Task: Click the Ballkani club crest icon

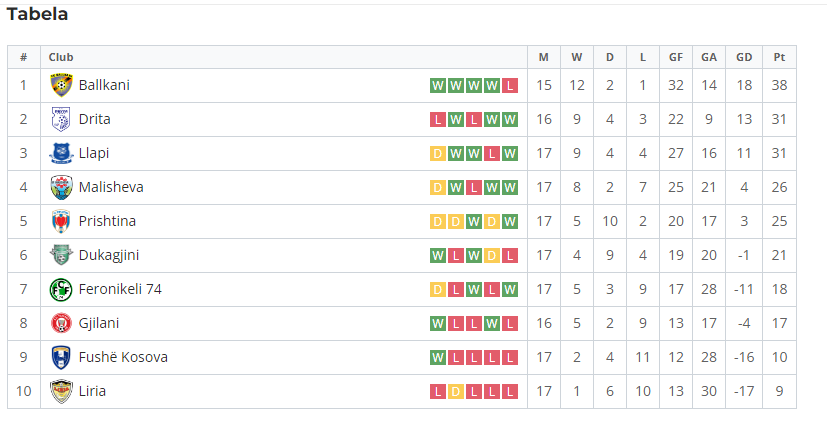Action: point(61,85)
